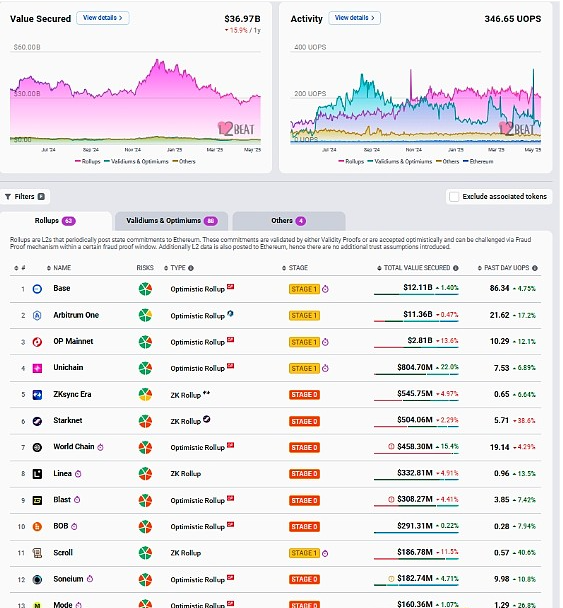Click the Unichain project logo

click(37, 368)
